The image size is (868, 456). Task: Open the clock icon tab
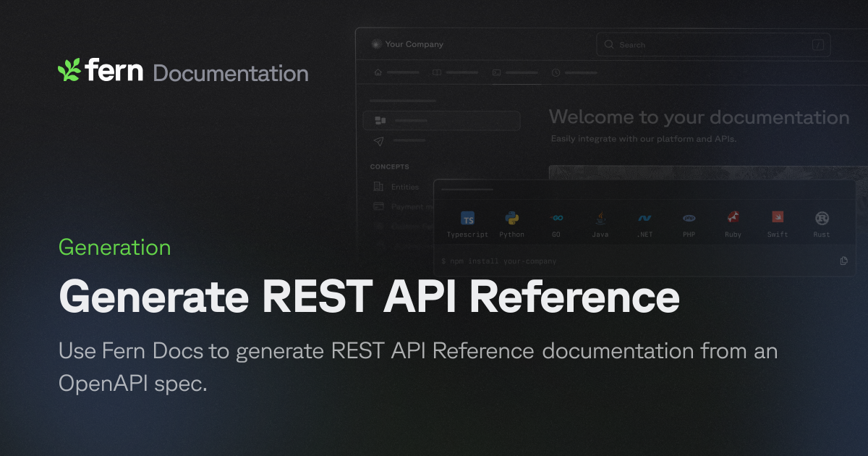coord(556,72)
